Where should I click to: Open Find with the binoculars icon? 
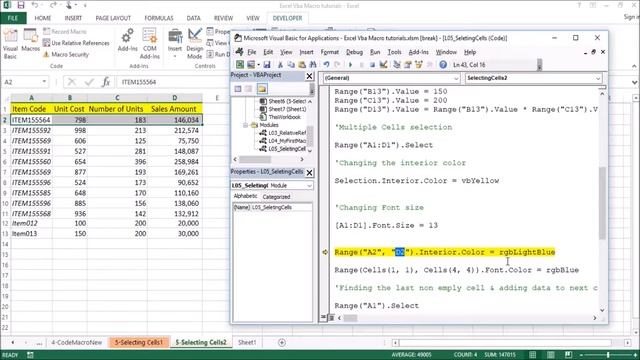pos(313,64)
